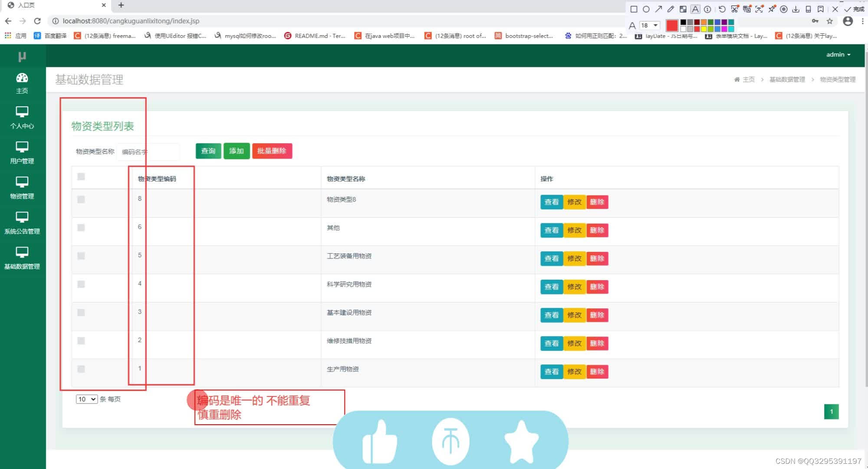Click 修改 for 其他 row
Viewport: 868px width, 469px height.
(x=575, y=230)
